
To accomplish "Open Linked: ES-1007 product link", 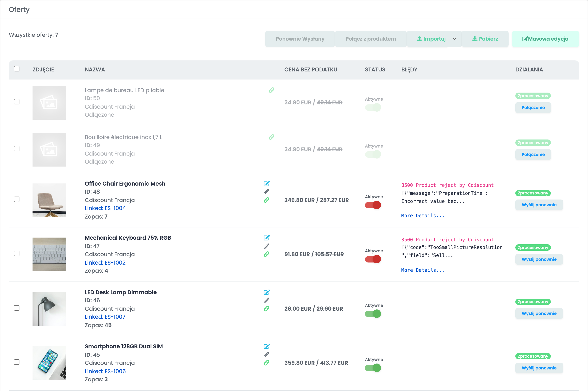I will (105, 317).
